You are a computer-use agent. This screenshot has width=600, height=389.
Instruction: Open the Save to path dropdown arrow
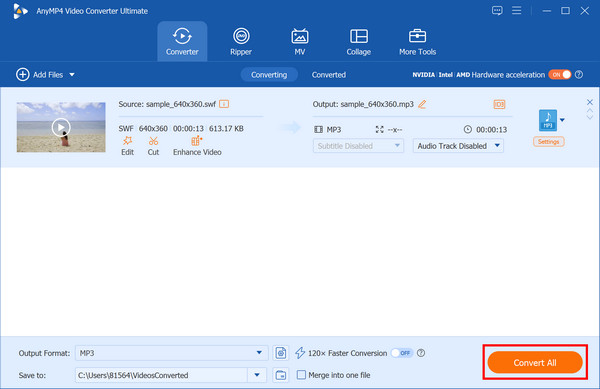(x=257, y=375)
